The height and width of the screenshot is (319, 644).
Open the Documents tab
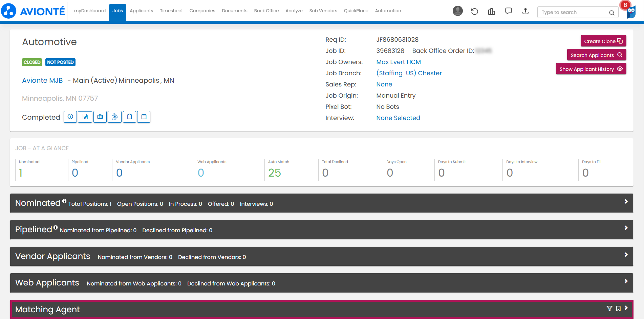coord(235,11)
